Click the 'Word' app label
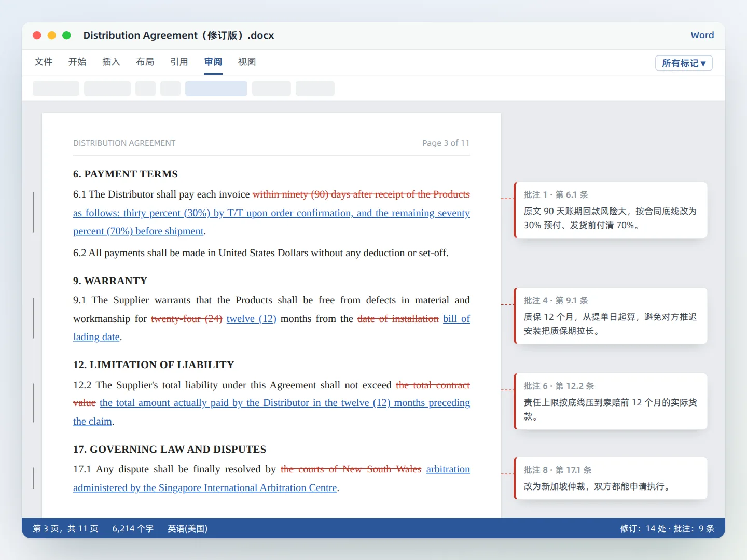 tap(702, 35)
